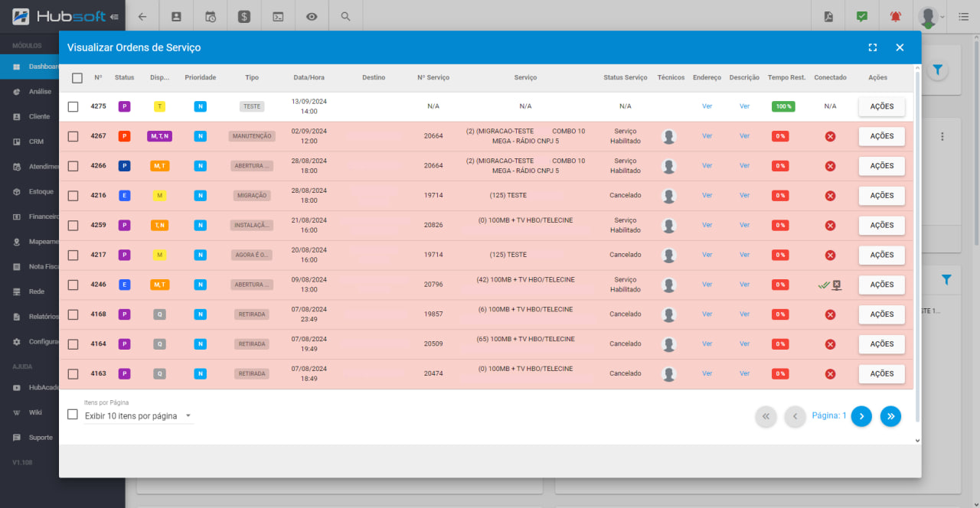Viewport: 980px width, 508px height.
Task: Click the technician avatar in order 4267 row
Action: 669,136
